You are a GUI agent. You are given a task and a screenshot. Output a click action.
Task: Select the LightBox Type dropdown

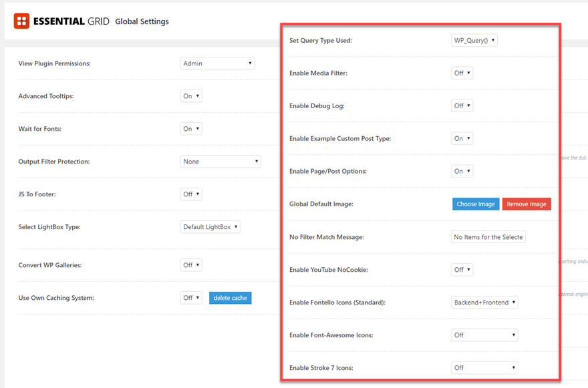click(x=210, y=227)
